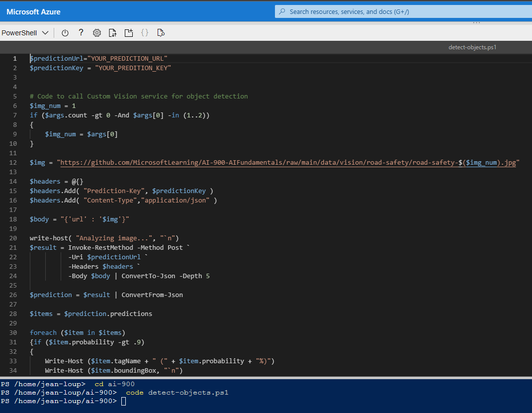Click the "cd ai-900" terminal command

tap(114, 384)
